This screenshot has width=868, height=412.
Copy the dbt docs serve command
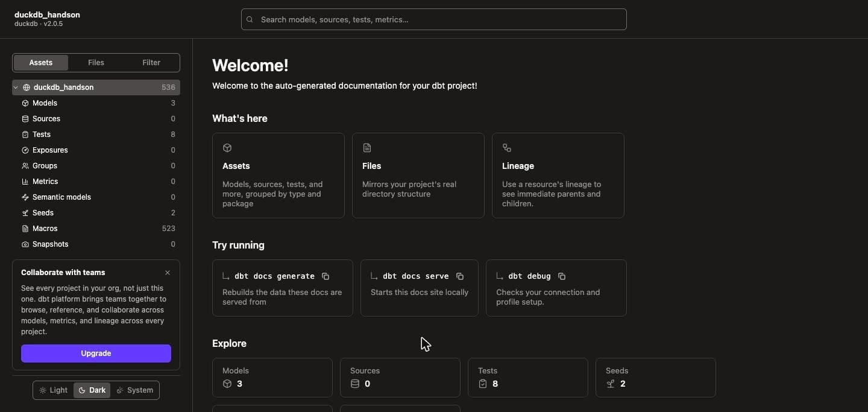460,276
